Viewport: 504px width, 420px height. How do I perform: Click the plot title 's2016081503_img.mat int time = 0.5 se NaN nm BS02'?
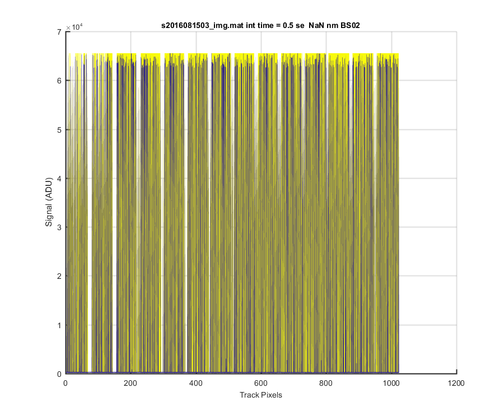260,25
